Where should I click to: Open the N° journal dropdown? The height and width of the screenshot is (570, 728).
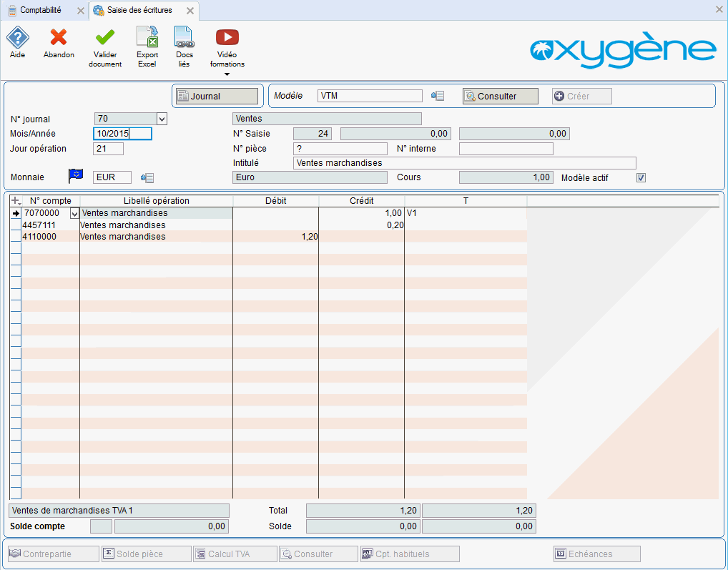[x=162, y=119]
